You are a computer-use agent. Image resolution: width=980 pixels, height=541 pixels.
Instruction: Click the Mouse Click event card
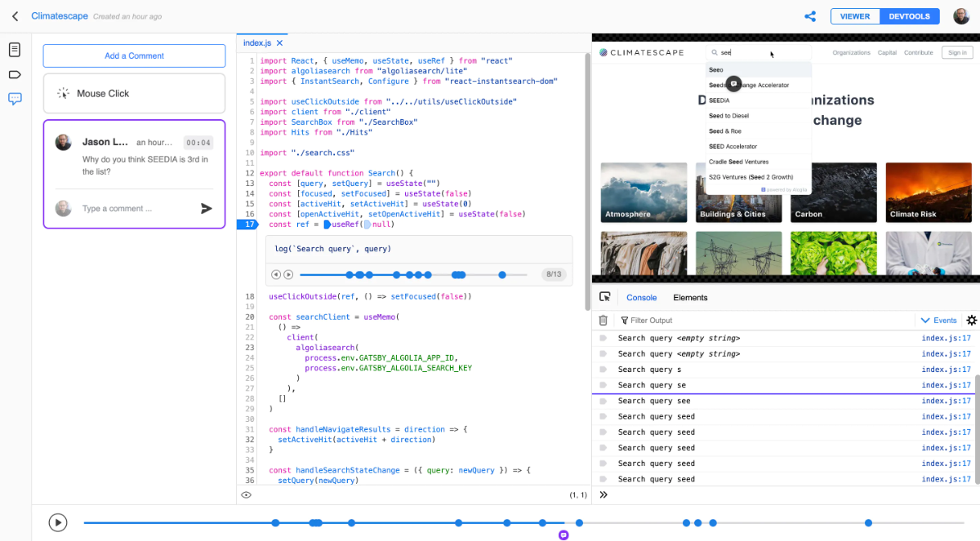tap(134, 93)
